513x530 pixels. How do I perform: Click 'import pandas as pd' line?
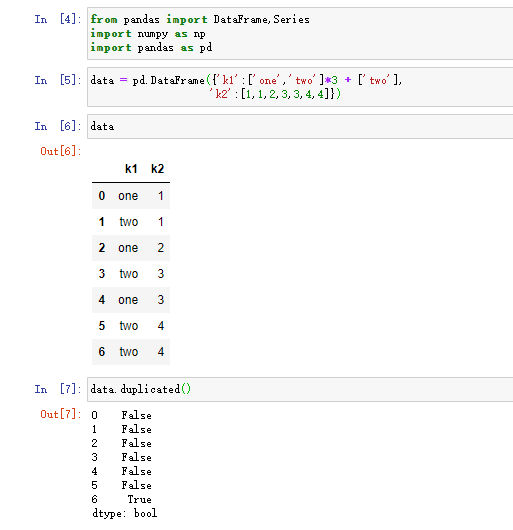click(151, 48)
